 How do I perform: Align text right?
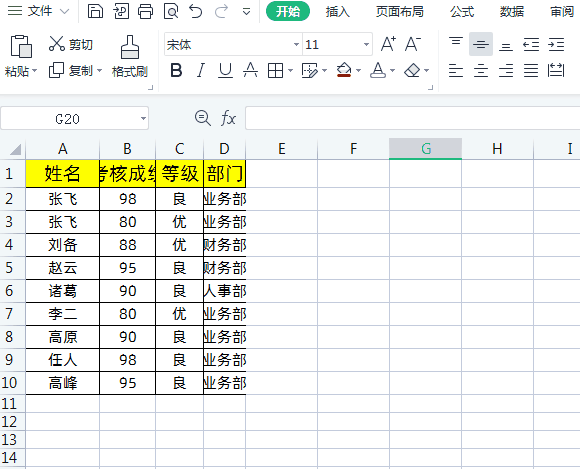(x=506, y=70)
